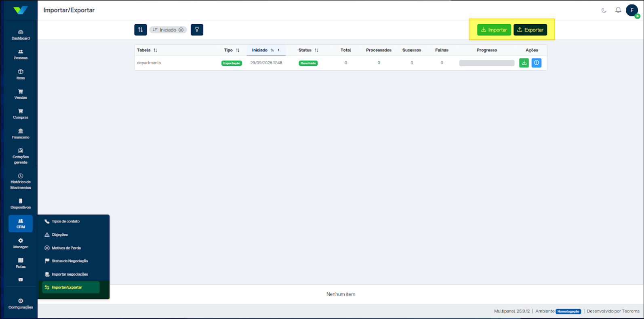The width and height of the screenshot is (644, 319).
Task: Open the notifications bell
Action: pos(618,10)
